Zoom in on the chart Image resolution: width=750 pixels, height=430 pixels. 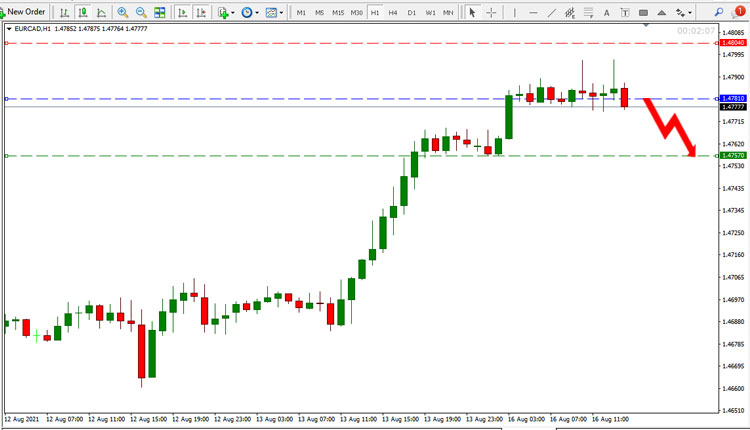[x=122, y=12]
